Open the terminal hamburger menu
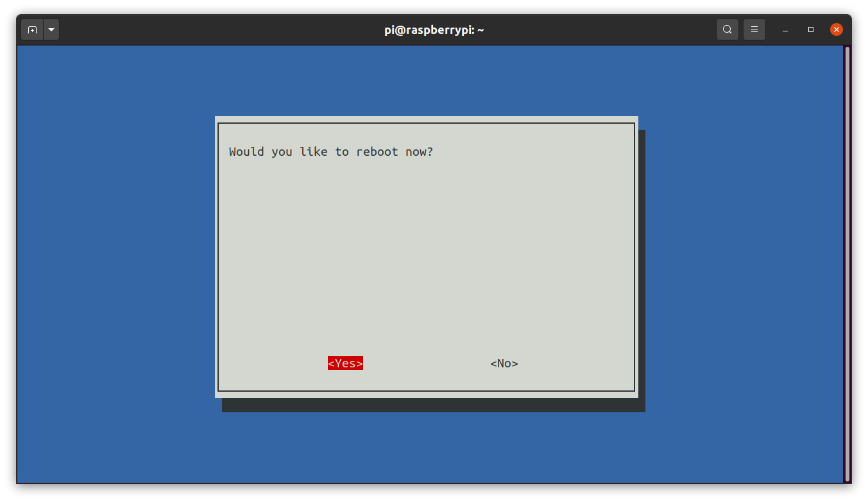868x502 pixels. 754,29
